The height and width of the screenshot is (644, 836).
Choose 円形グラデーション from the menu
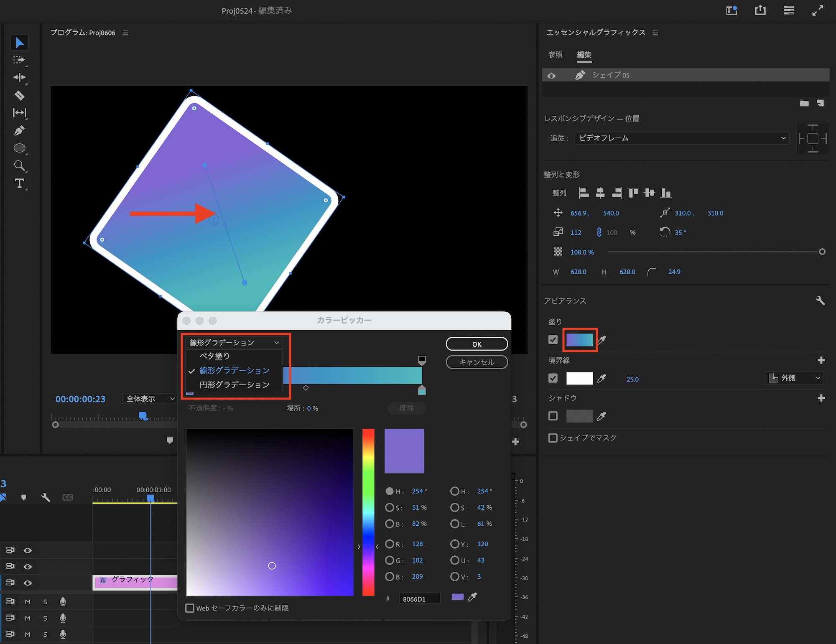coord(234,384)
